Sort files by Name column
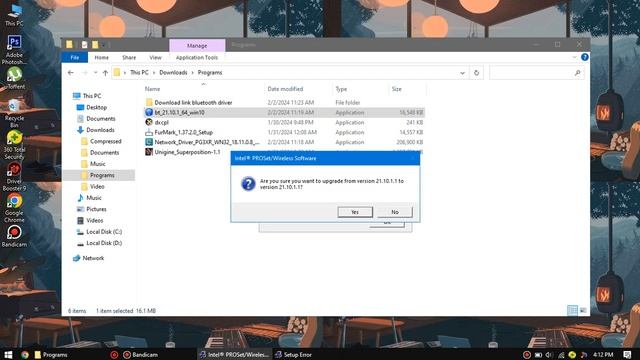This screenshot has height=360, width=640. click(152, 89)
